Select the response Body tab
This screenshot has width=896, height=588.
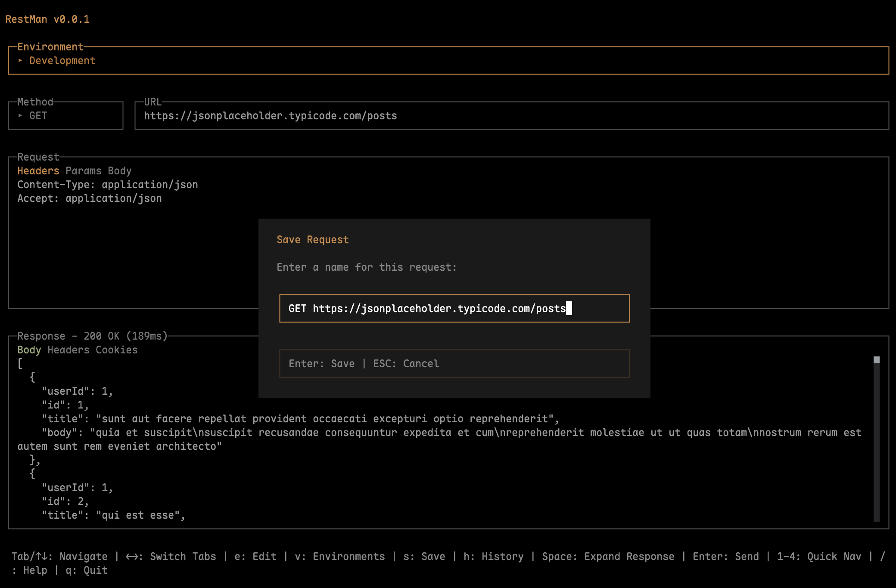pos(29,350)
